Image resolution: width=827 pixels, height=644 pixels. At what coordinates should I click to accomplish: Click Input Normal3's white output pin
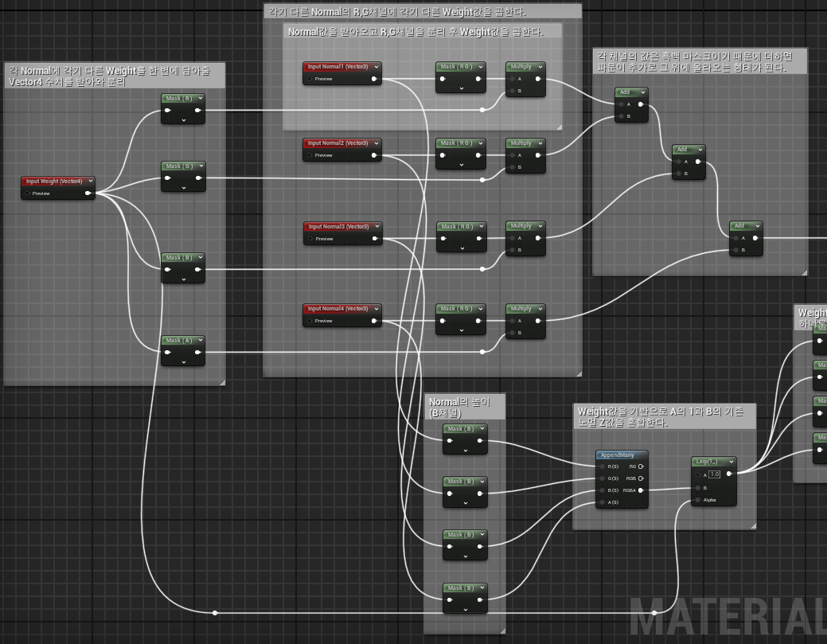click(375, 238)
